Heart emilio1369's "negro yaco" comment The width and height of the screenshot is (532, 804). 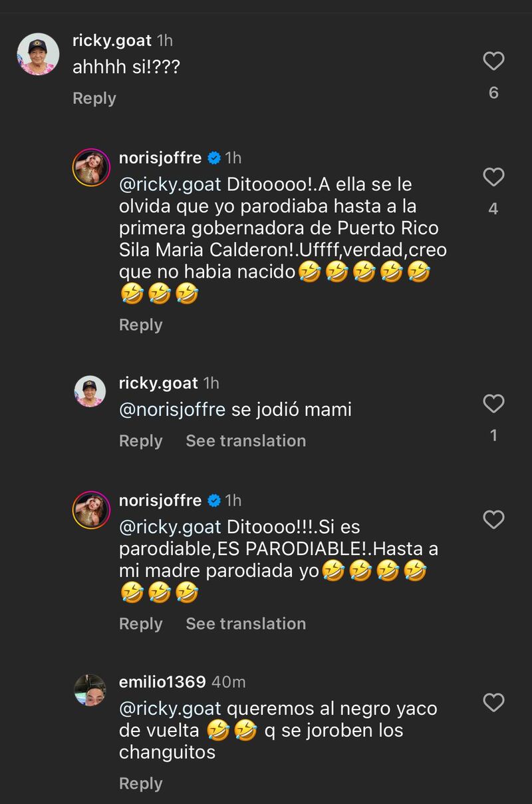(493, 702)
